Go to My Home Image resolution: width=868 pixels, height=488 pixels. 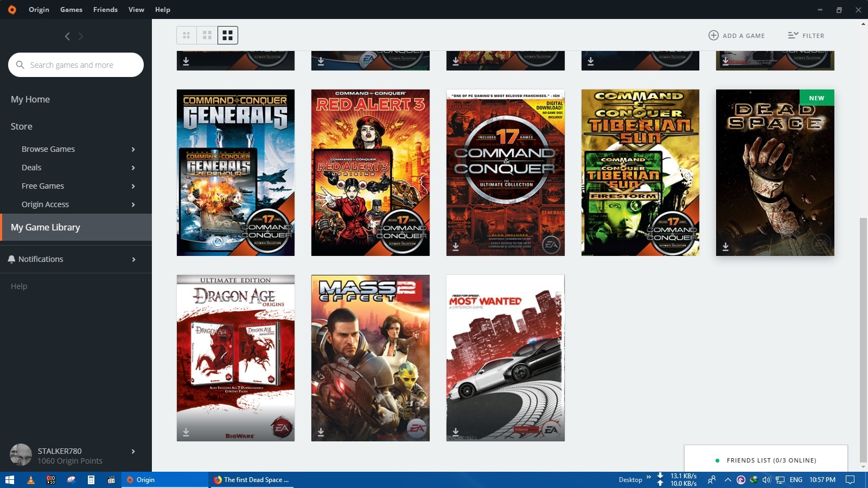click(30, 99)
